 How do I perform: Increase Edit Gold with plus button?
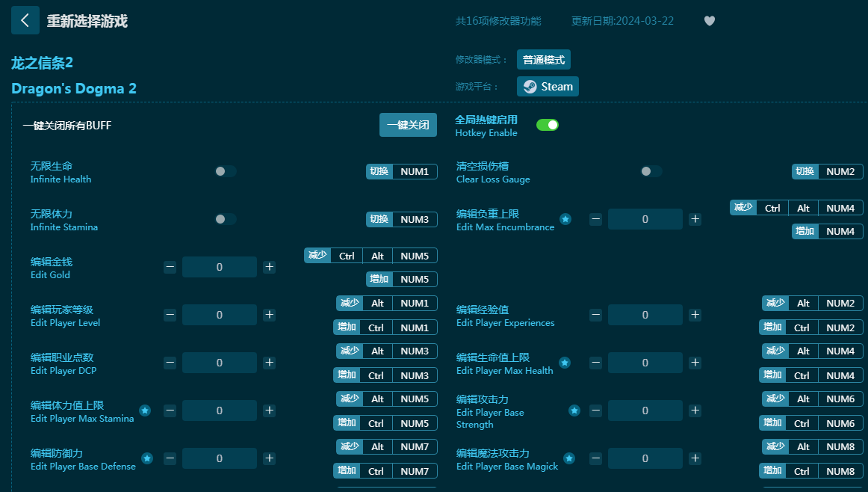tap(270, 267)
